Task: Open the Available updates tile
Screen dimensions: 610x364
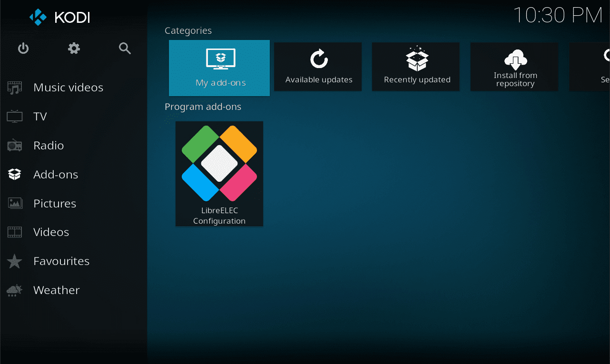Action: (x=318, y=67)
